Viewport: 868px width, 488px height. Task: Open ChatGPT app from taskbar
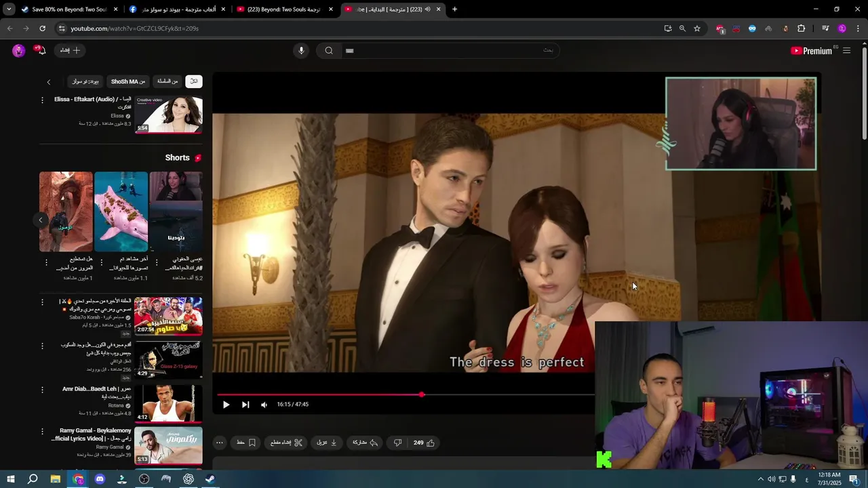[x=189, y=479]
